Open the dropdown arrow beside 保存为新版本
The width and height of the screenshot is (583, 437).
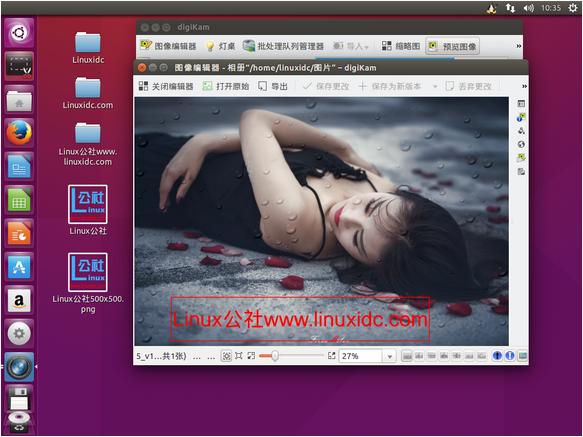click(435, 87)
